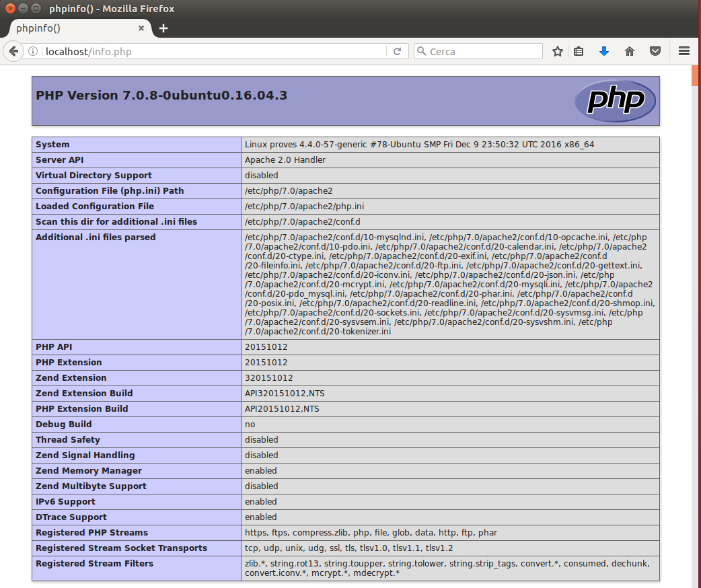Viewport: 701px width, 588px height.
Task: Click the DTrace Support label
Action: pos(71,517)
